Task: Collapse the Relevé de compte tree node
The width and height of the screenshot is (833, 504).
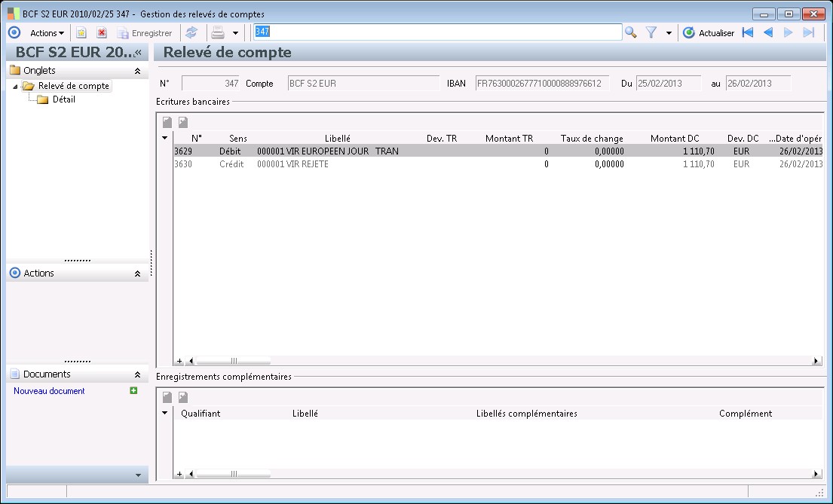Action: pyautogui.click(x=16, y=86)
